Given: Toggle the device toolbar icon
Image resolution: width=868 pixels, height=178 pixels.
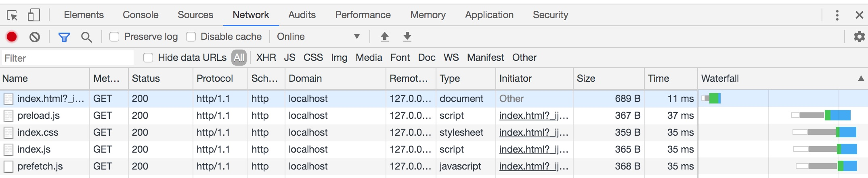Looking at the screenshot, I should (34, 15).
